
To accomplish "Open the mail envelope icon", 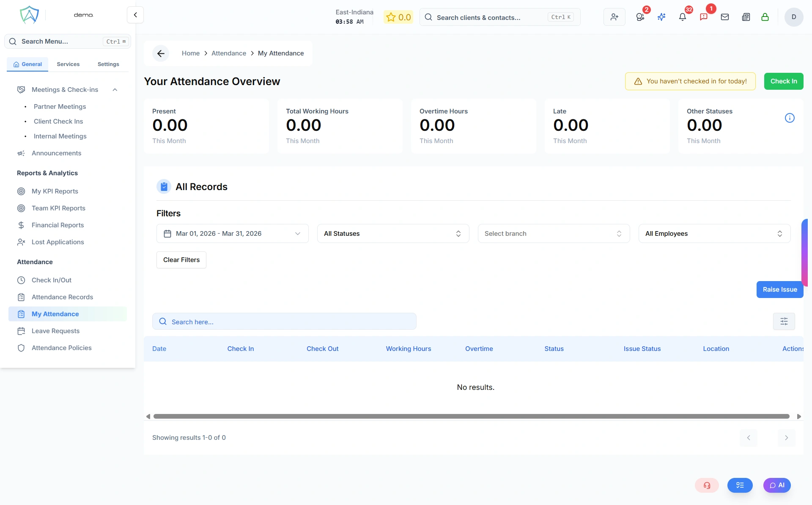I will coord(725,17).
